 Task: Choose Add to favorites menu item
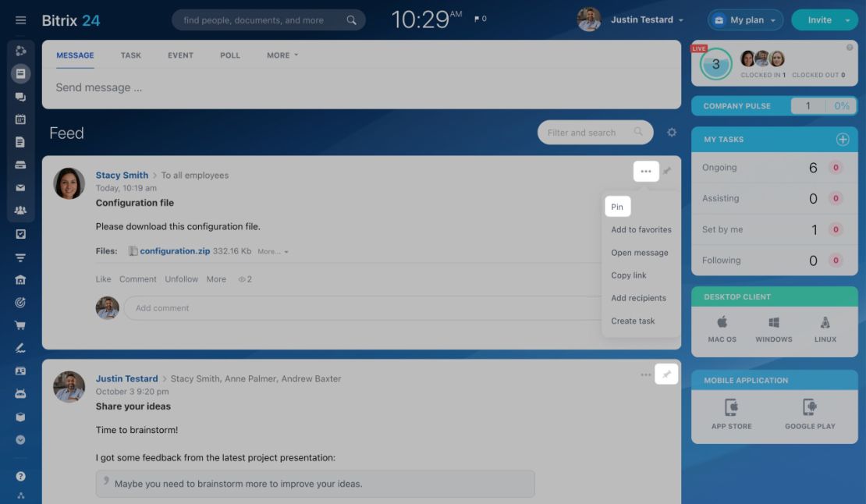coord(641,229)
